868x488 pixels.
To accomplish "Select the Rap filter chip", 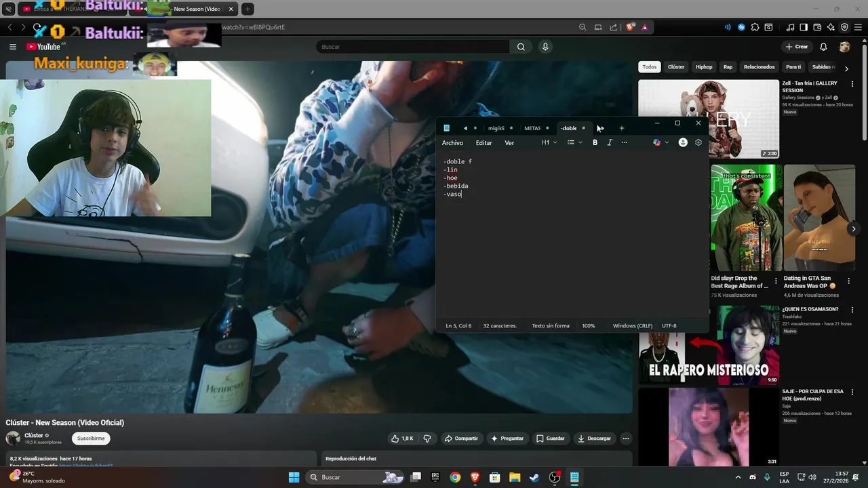I will 728,67.
